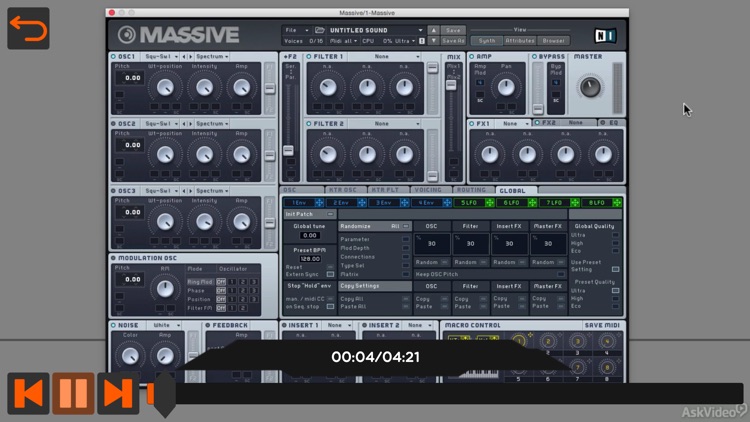Open Noise White type dropdown
This screenshot has height=422, width=750.
pos(164,325)
